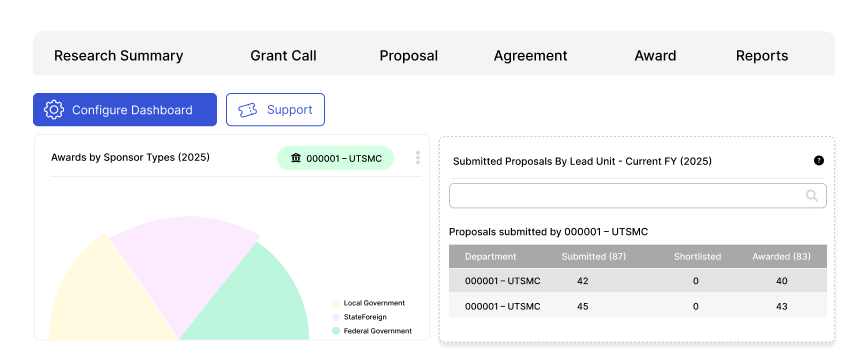Click the magnifier search icon
862x364 pixels.
(x=811, y=196)
